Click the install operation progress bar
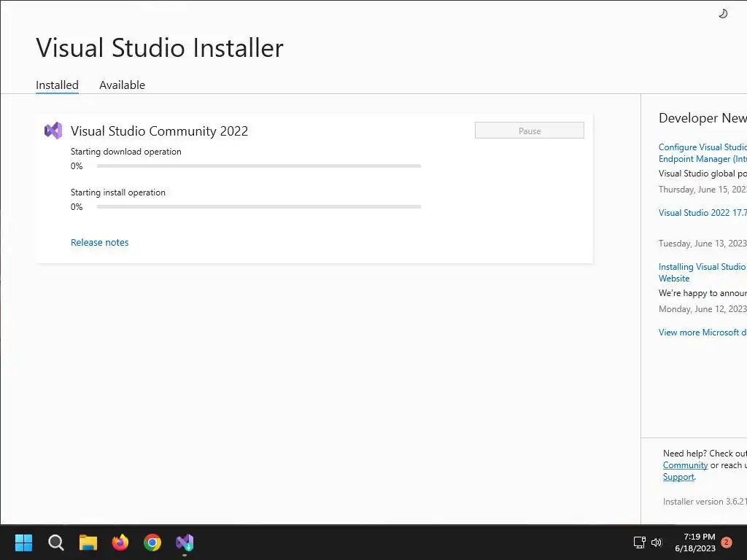Screen dimensions: 747x560 (259, 206)
